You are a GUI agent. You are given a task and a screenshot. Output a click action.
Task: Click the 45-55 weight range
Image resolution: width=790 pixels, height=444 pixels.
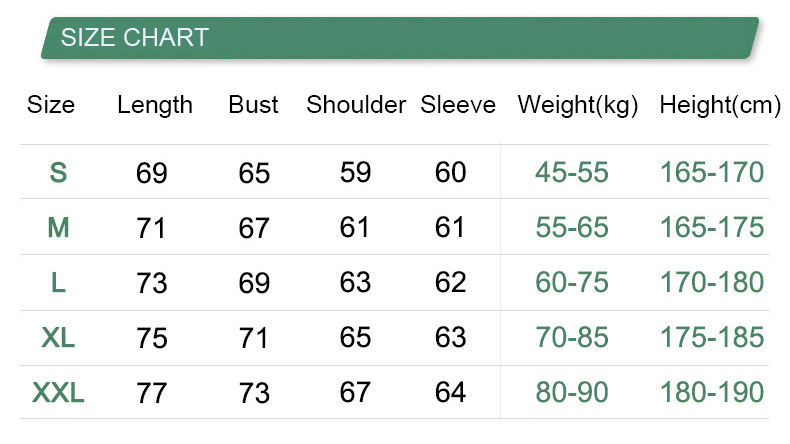click(x=572, y=173)
